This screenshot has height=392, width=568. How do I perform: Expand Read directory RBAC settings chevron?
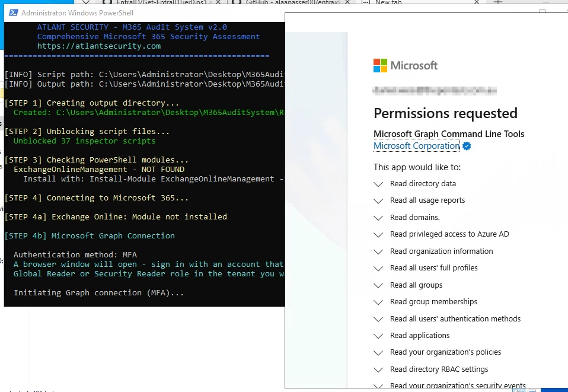click(378, 369)
